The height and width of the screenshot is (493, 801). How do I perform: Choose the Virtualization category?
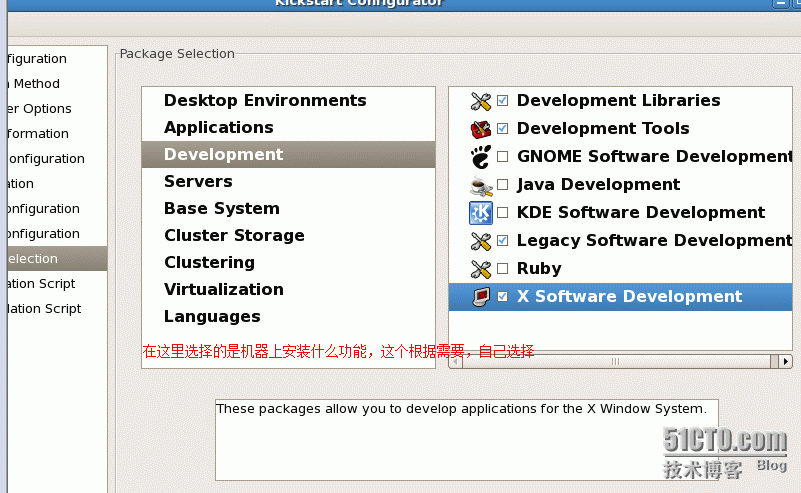224,290
